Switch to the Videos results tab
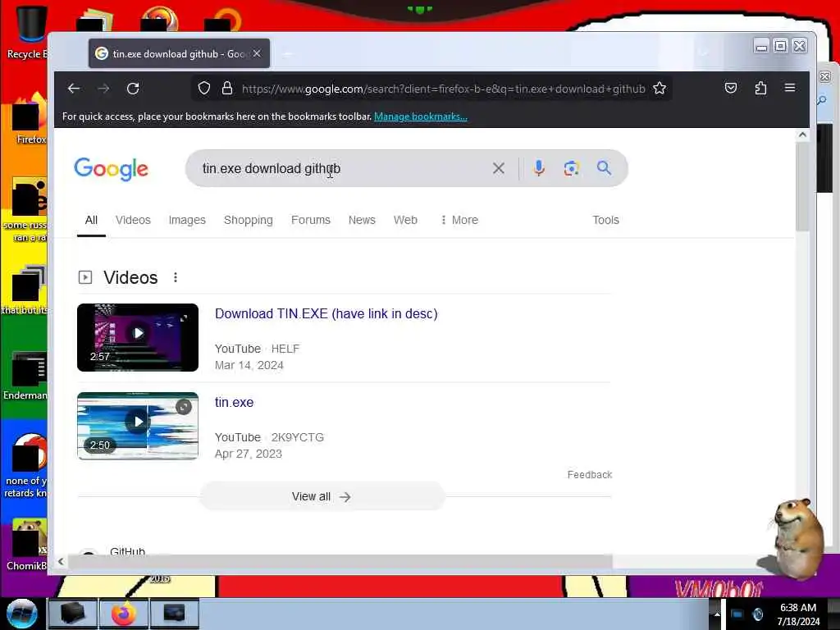The image size is (840, 630). click(133, 220)
